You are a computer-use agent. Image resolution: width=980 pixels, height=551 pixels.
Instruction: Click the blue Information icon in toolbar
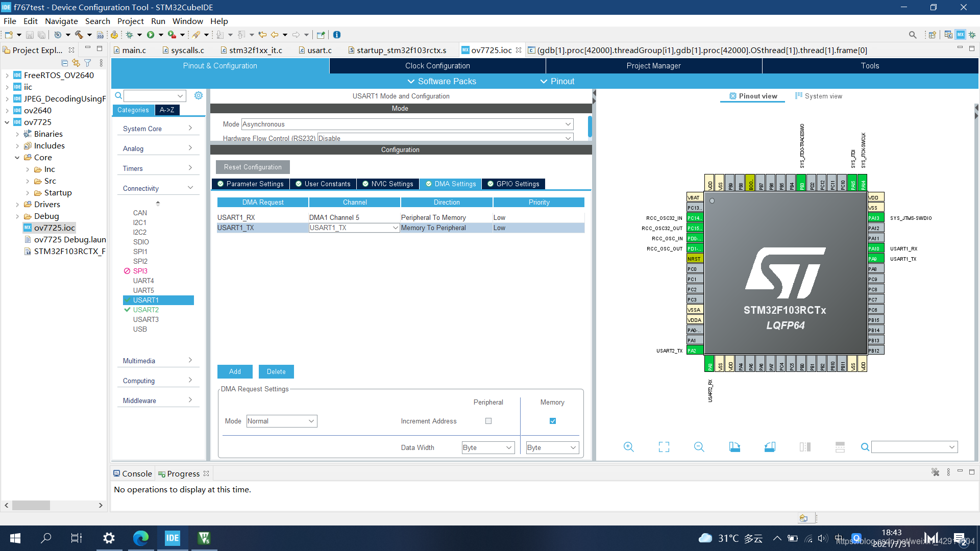tap(337, 35)
